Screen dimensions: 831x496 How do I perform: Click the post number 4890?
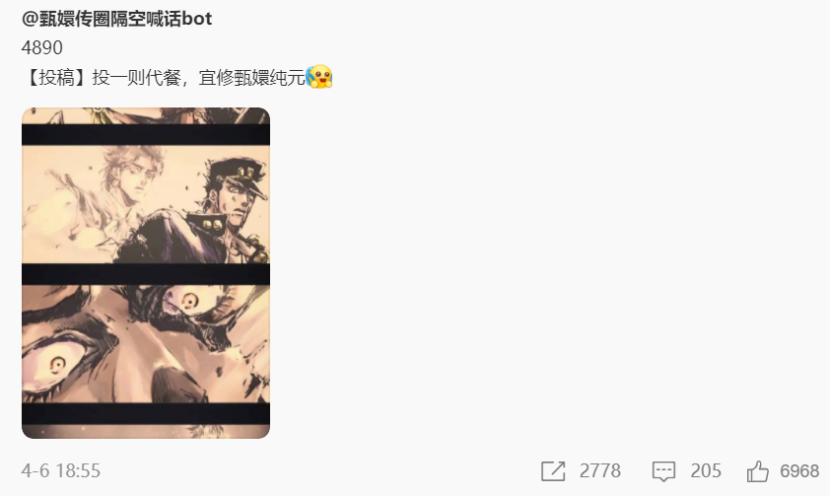click(x=42, y=48)
